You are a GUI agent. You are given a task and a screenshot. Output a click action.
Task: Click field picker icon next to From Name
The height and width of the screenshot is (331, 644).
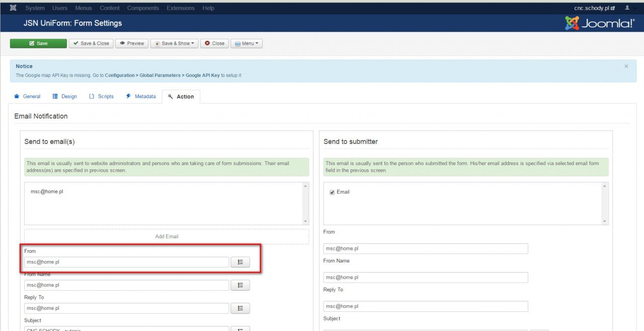coord(240,285)
